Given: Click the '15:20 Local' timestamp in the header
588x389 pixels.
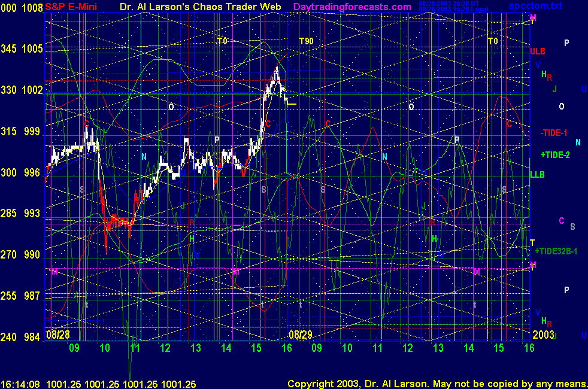Looking at the screenshot, I should pyautogui.click(x=471, y=9).
